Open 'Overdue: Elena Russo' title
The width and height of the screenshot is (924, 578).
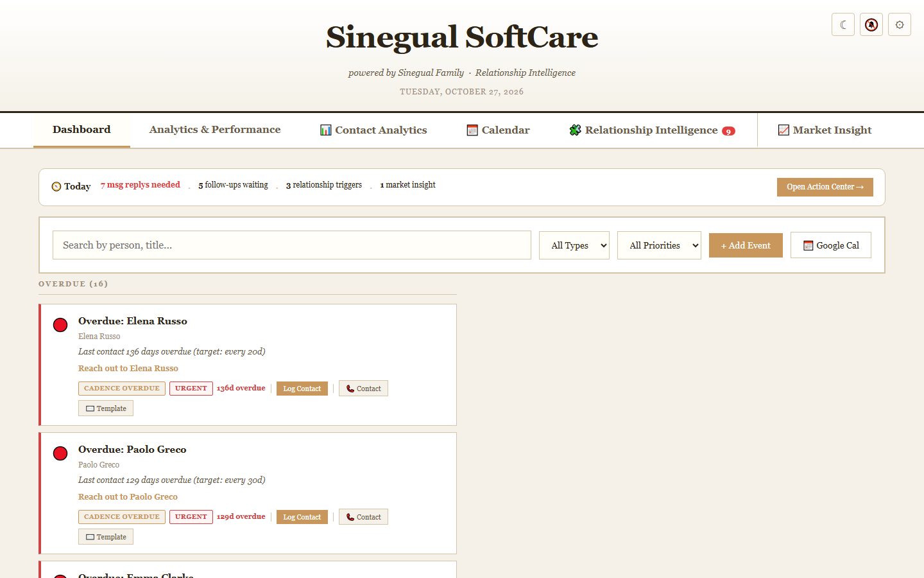tap(133, 321)
